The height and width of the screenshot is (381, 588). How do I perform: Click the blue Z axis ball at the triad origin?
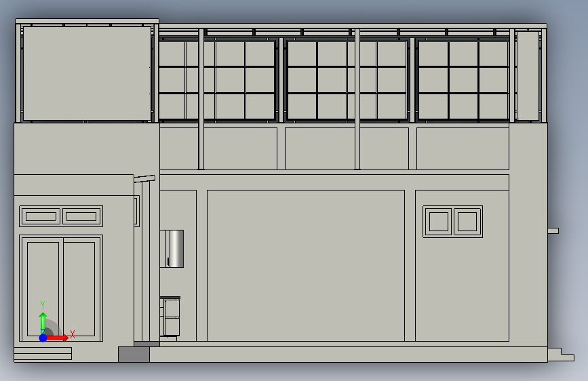(43, 338)
